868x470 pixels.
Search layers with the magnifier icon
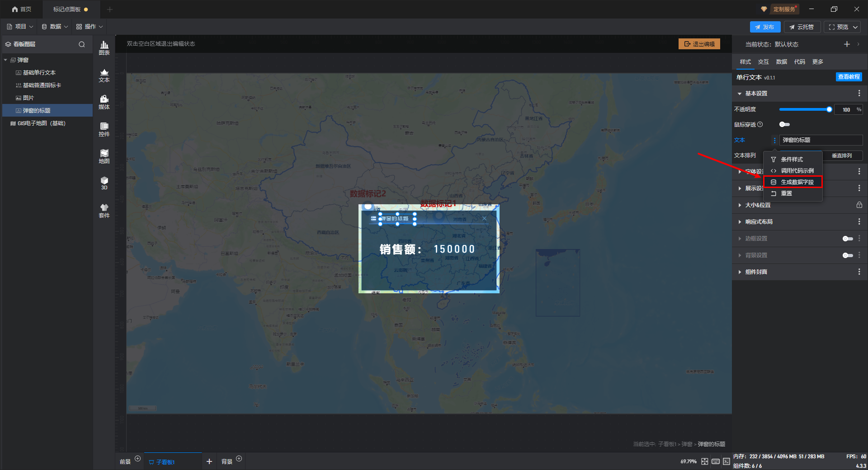coord(82,44)
